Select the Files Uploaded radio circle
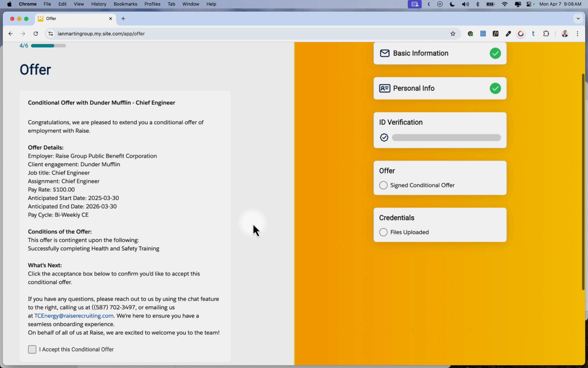Viewport: 588px width, 368px height. [384, 232]
